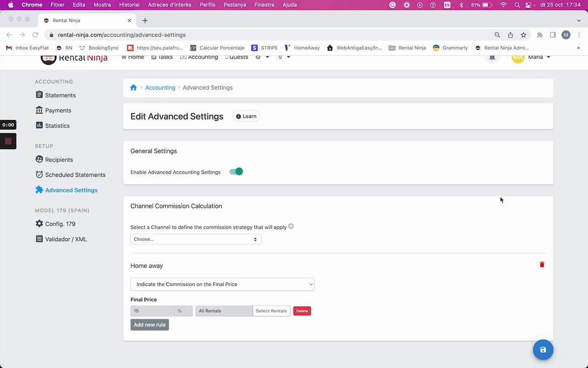Save settings with floating disk icon

pyautogui.click(x=543, y=350)
